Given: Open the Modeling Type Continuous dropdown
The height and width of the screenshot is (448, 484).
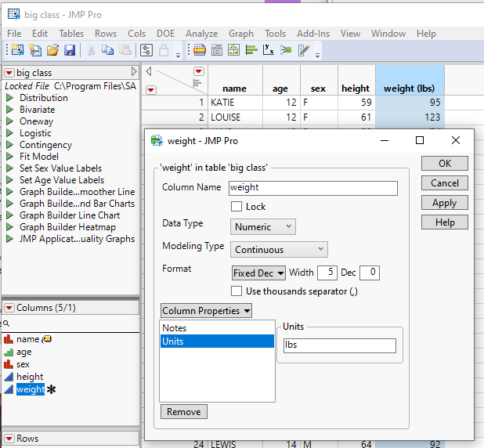Looking at the screenshot, I should tap(279, 250).
